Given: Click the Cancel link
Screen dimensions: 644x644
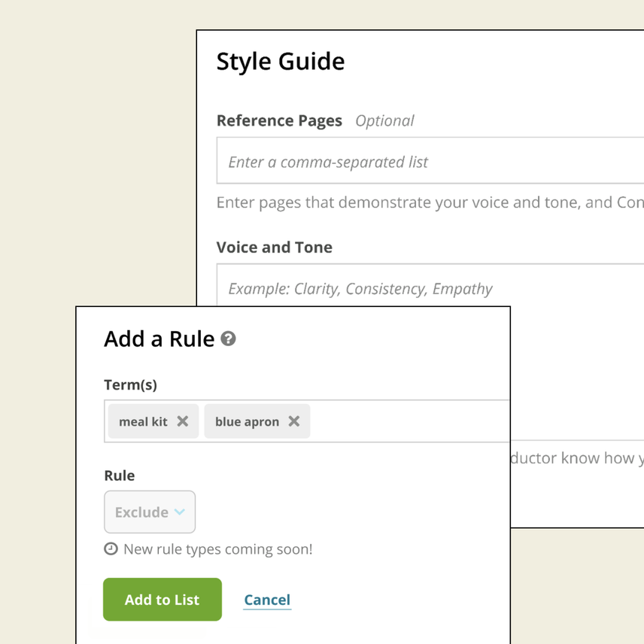Looking at the screenshot, I should click(267, 600).
